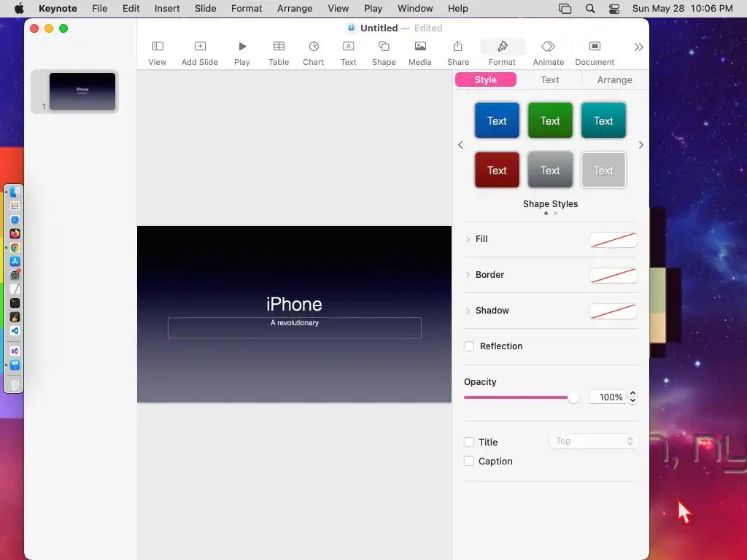Viewport: 747px width, 560px height.
Task: Enable the Title checkbox
Action: click(469, 442)
